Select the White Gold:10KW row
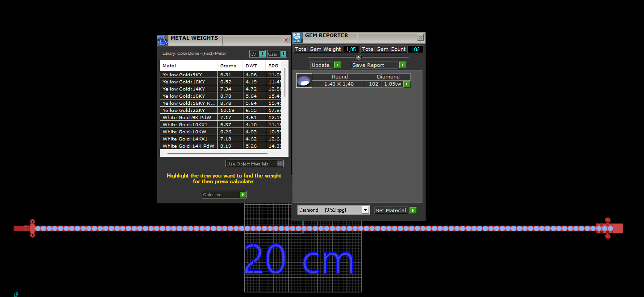The width and height of the screenshot is (644, 297). click(221, 132)
